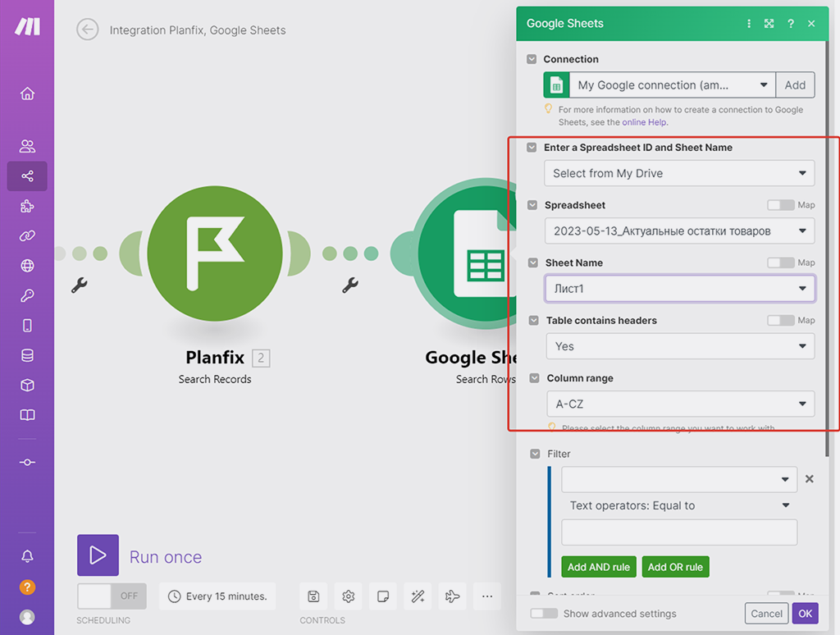Click Add AND rule button
Screen dimensions: 840x635
tap(599, 567)
